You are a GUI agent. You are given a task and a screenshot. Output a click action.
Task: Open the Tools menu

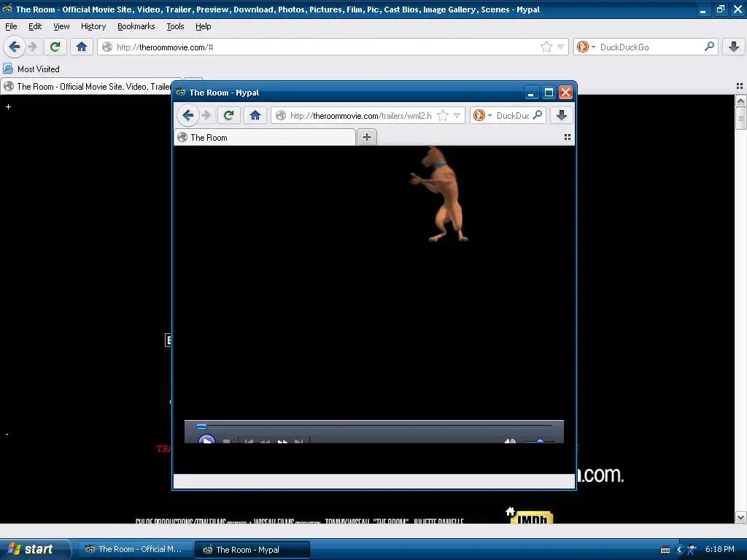[x=175, y=26]
